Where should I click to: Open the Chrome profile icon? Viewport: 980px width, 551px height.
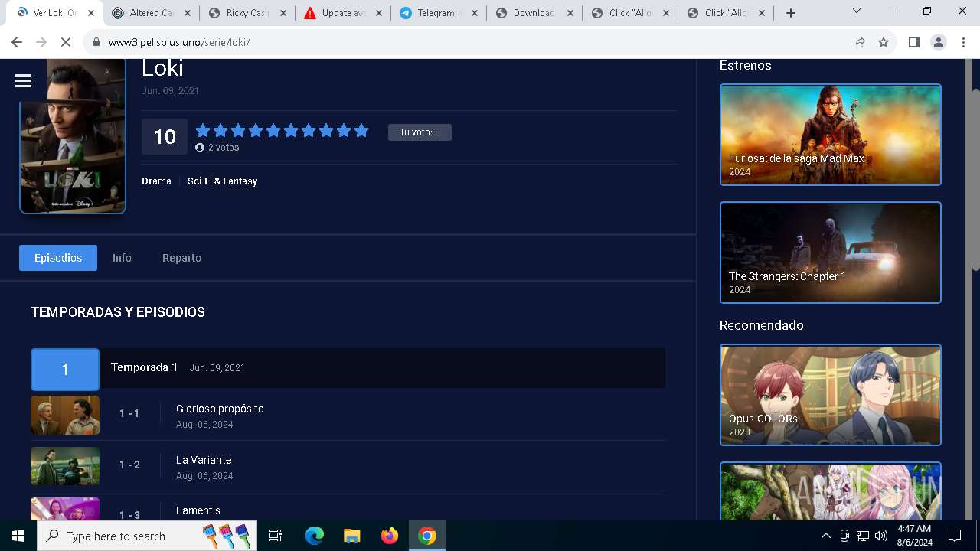pos(939,42)
